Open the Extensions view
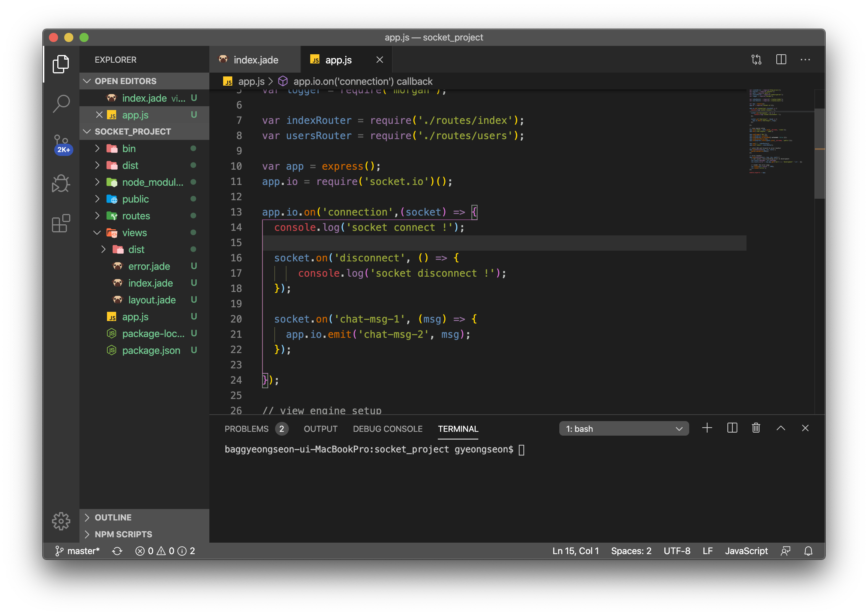 point(61,224)
